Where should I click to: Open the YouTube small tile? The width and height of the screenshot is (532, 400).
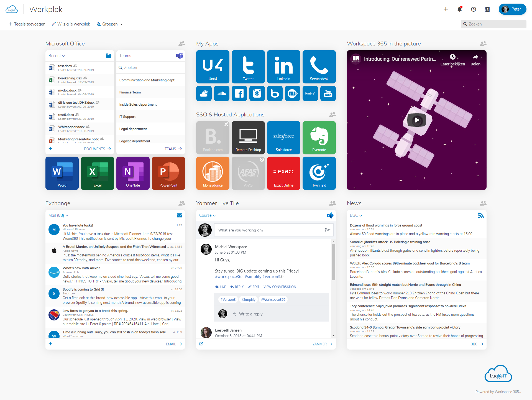pos(328,93)
